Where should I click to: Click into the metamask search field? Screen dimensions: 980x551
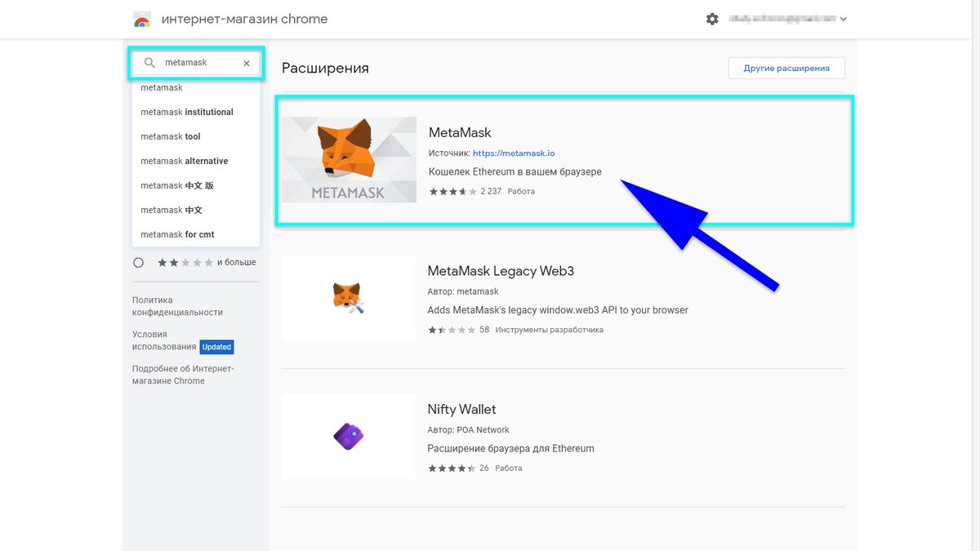tap(196, 63)
